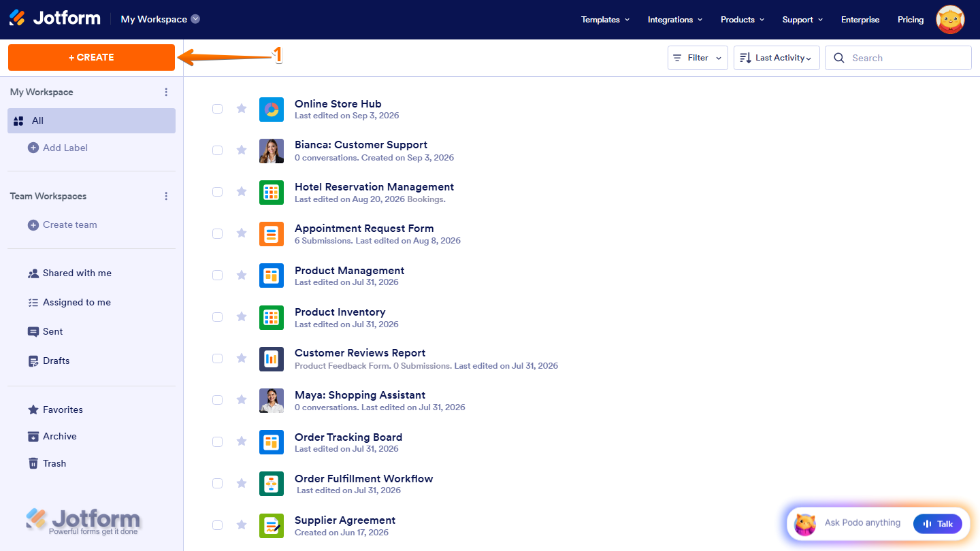The width and height of the screenshot is (980, 551).
Task: Click Supplier Agreement sign document icon
Action: coord(272,526)
